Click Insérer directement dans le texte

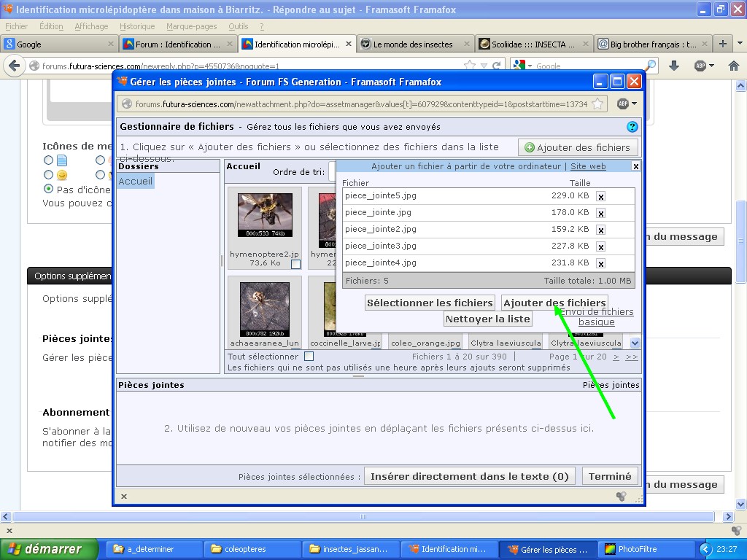(470, 477)
